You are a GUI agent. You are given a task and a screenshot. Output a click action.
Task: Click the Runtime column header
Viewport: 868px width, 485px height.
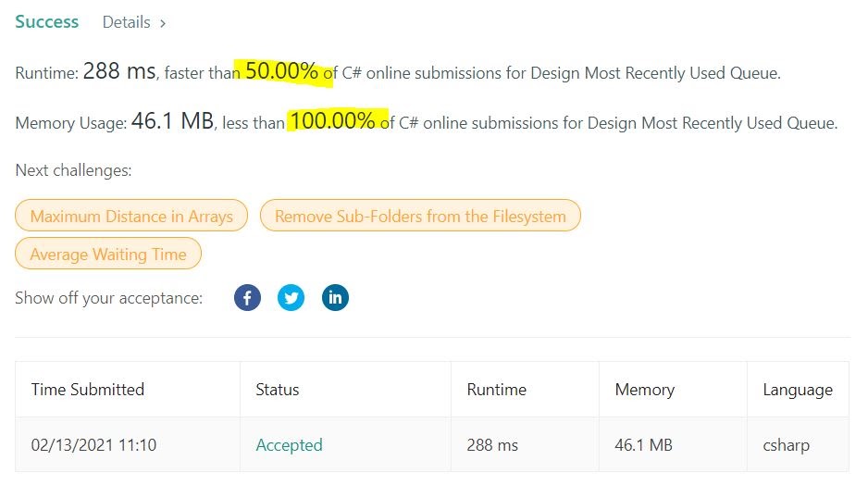[496, 390]
